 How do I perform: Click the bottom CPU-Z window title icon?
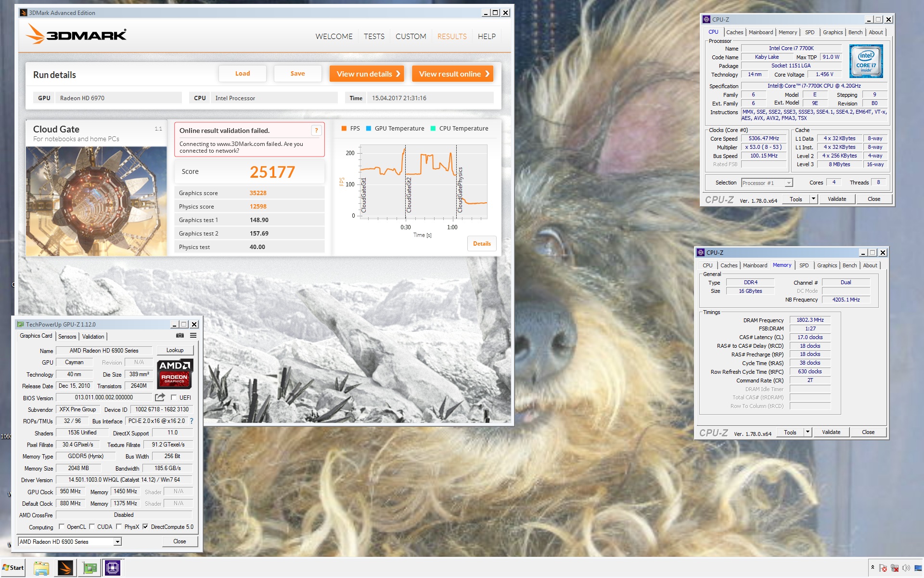pyautogui.click(x=701, y=252)
